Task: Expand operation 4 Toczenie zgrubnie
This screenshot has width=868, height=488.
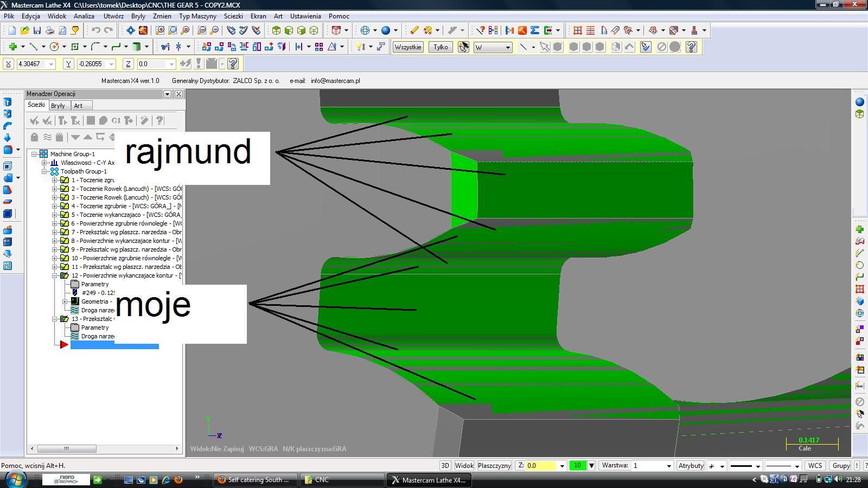Action: point(54,206)
